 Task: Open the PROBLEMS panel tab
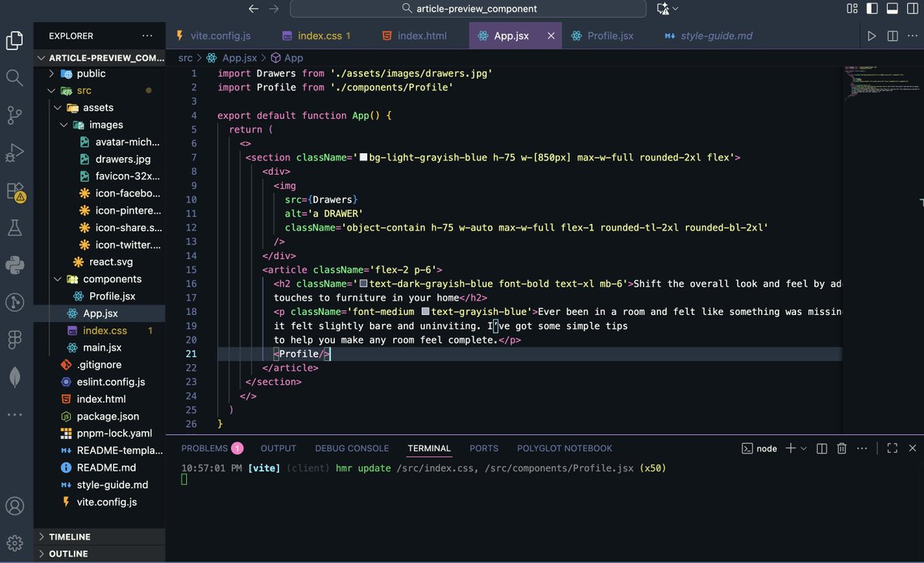[x=212, y=448]
